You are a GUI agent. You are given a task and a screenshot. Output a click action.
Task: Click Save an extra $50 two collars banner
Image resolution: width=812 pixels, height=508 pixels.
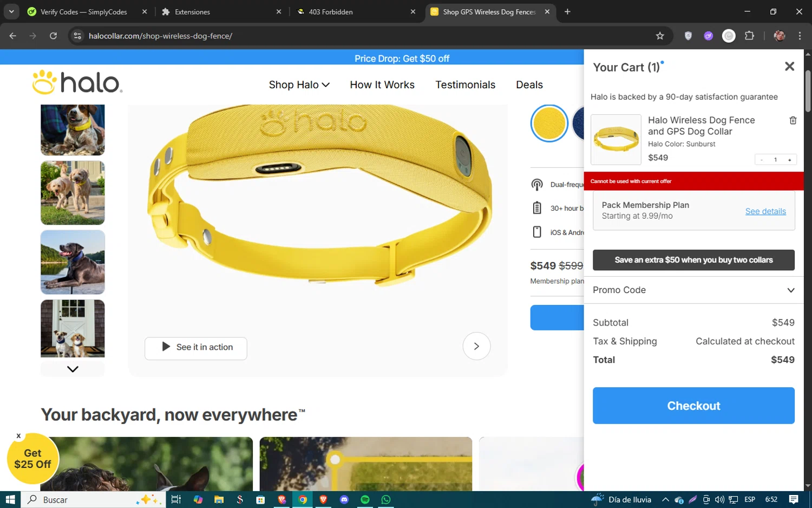[693, 260]
